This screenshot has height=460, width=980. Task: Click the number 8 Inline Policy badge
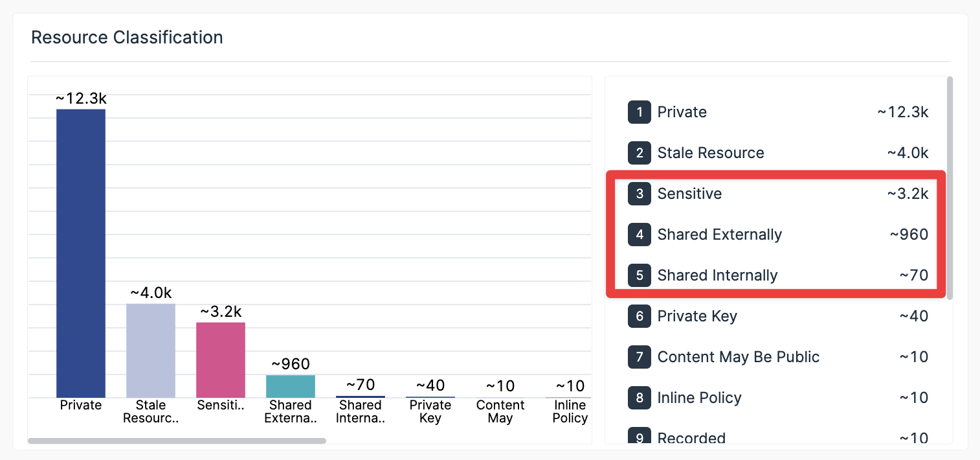639,398
